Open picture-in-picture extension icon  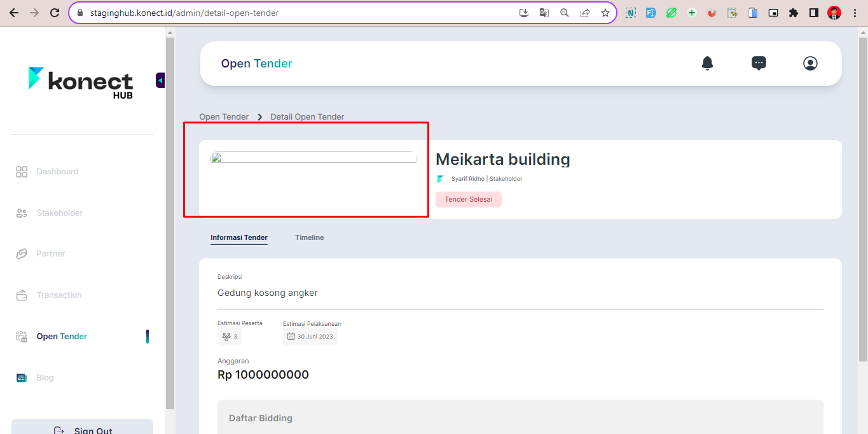(773, 13)
